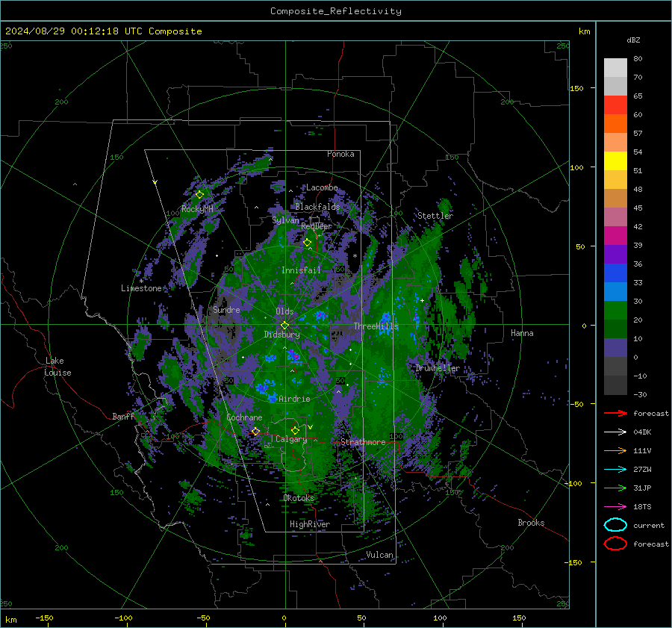Viewport: 672px width, 628px height.
Task: Click the HighRiver city label
Action: coord(310,524)
